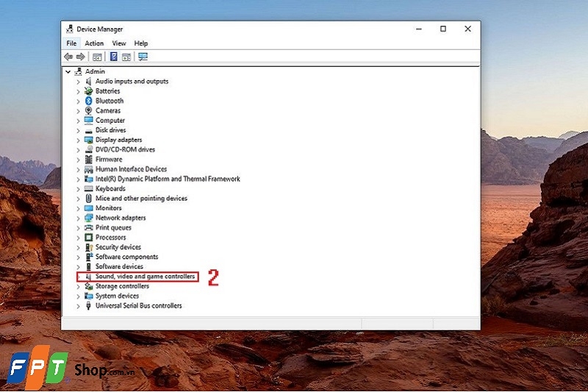This screenshot has height=392, width=588.
Task: Click the Firmware chip icon
Action: pyautogui.click(x=88, y=159)
